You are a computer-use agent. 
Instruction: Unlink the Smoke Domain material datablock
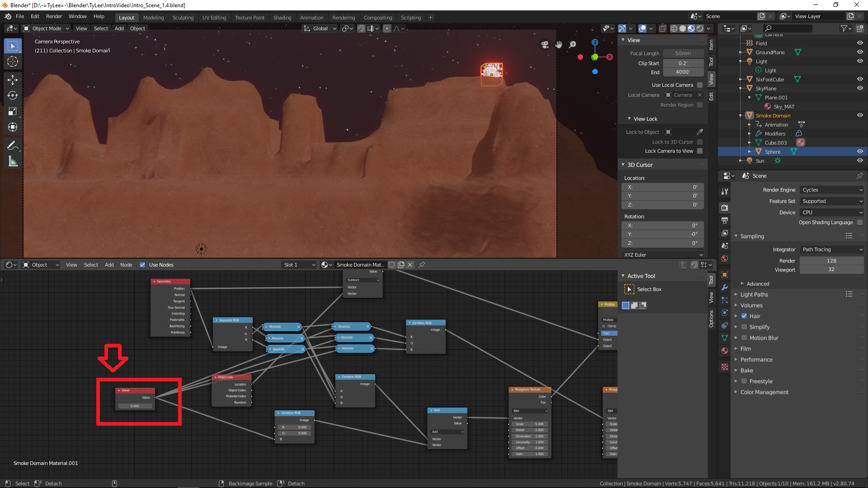click(x=410, y=265)
